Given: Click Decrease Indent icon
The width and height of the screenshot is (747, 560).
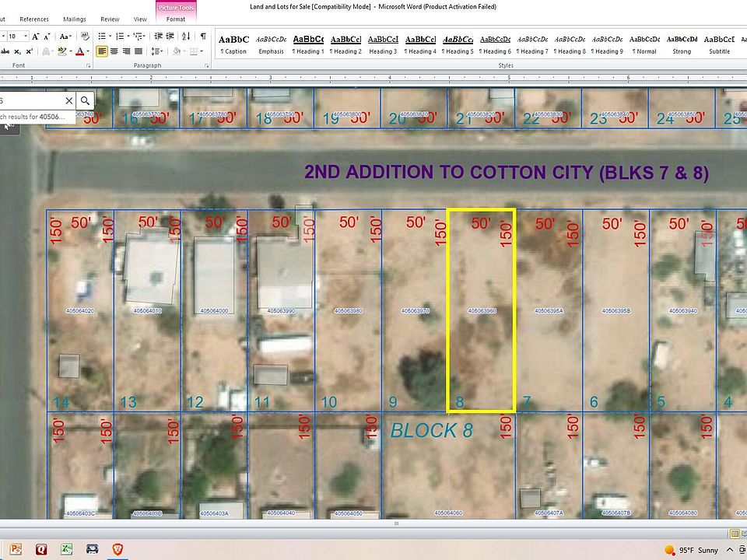Looking at the screenshot, I should click(159, 37).
